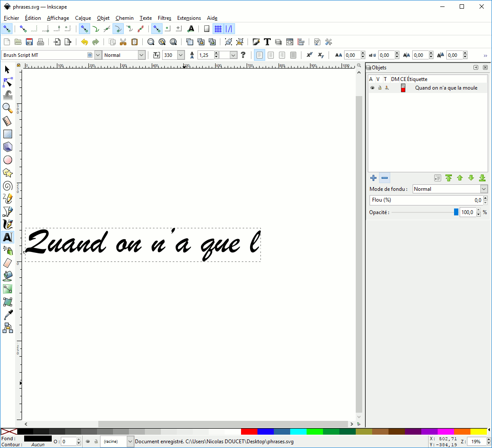Close the Objets panel
The height and width of the screenshot is (448, 492).
coord(485,67)
